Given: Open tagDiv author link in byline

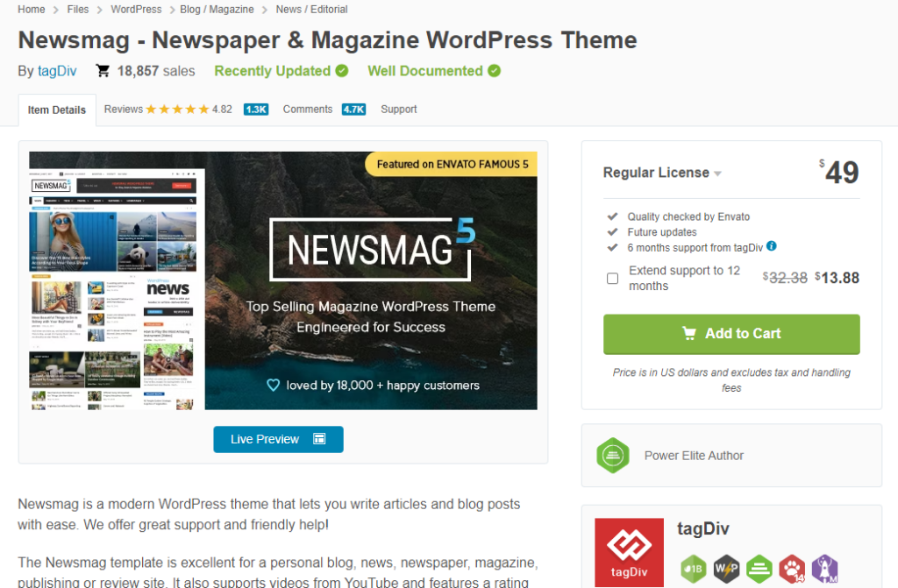Looking at the screenshot, I should 57,71.
